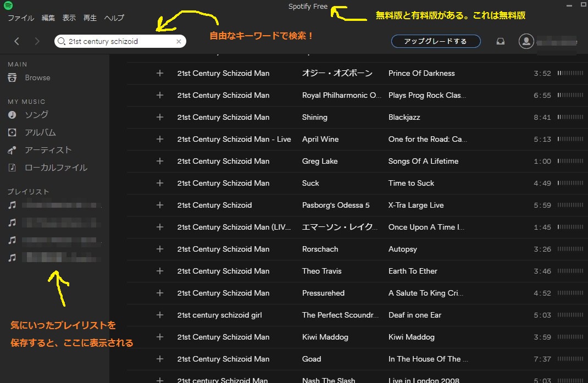Go forward with the right arrow
Viewport: 588px width, 383px height.
click(37, 41)
